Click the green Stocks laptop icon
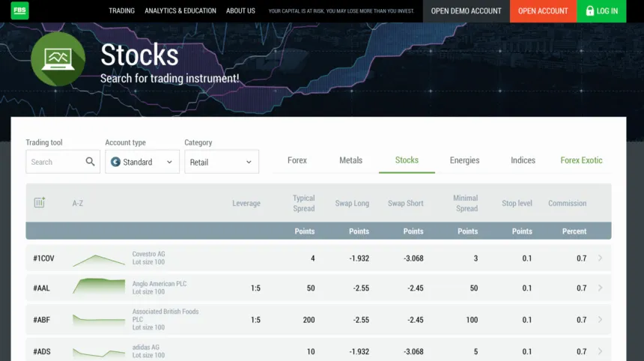This screenshot has height=361, width=644. [x=58, y=59]
